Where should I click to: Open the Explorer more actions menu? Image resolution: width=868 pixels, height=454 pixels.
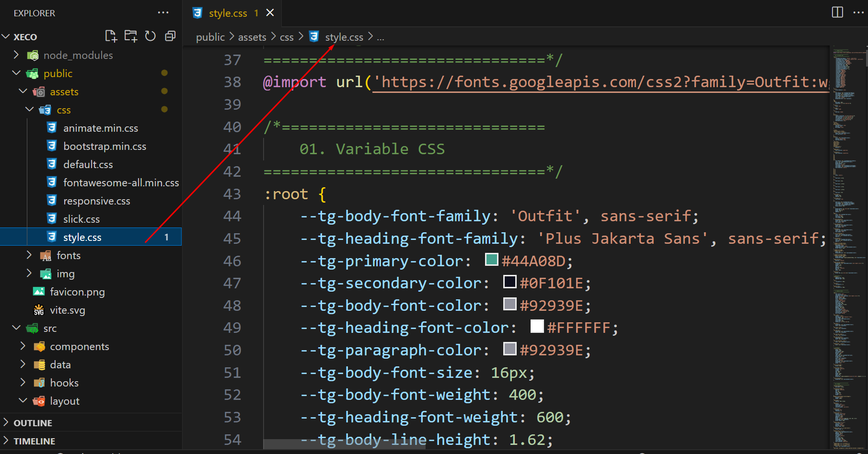163,13
